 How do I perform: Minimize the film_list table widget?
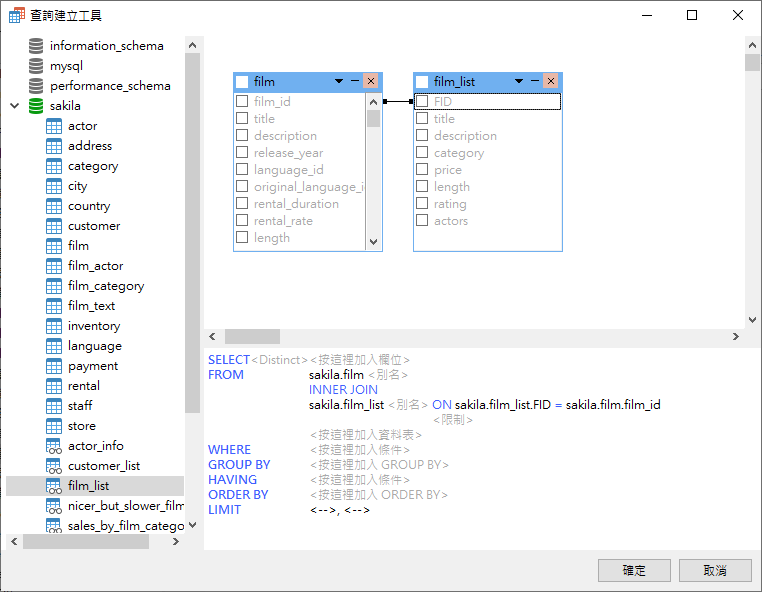coord(535,81)
